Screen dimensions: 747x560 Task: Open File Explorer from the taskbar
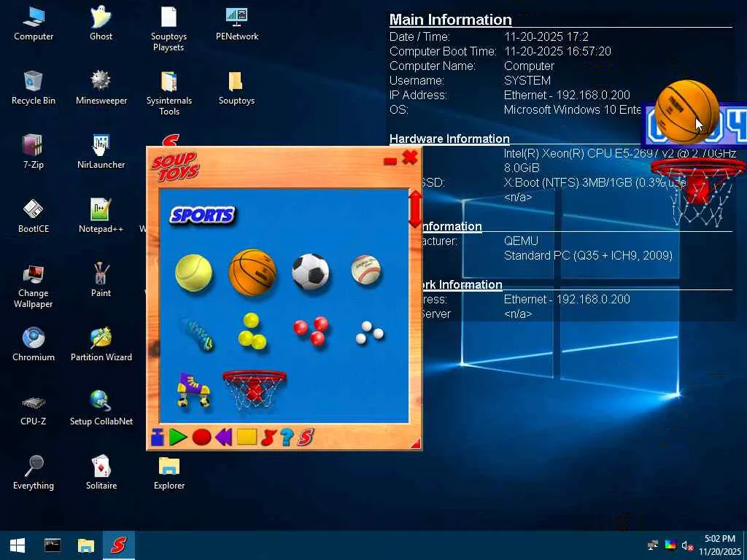point(86,545)
